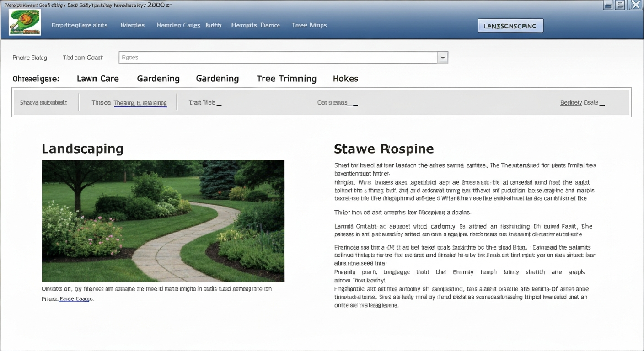The width and height of the screenshot is (644, 351).
Task: Click the LANDSCAPING button in header
Action: (x=510, y=26)
